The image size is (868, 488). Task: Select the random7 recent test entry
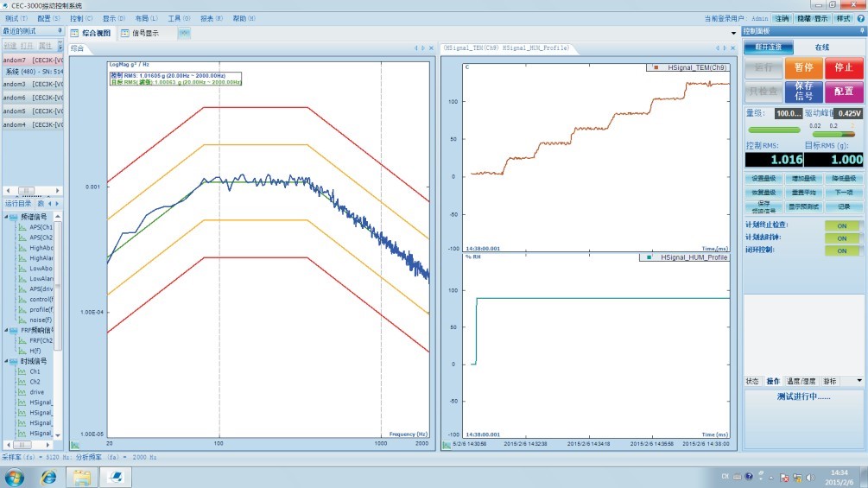coord(31,60)
